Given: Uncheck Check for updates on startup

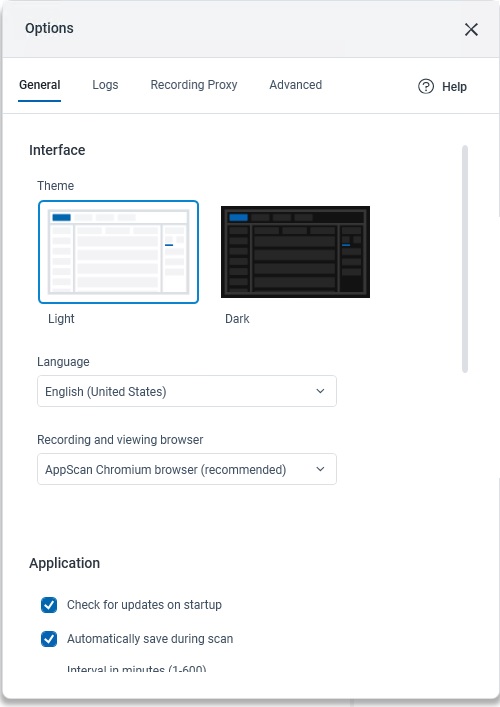Looking at the screenshot, I should click(x=49, y=605).
